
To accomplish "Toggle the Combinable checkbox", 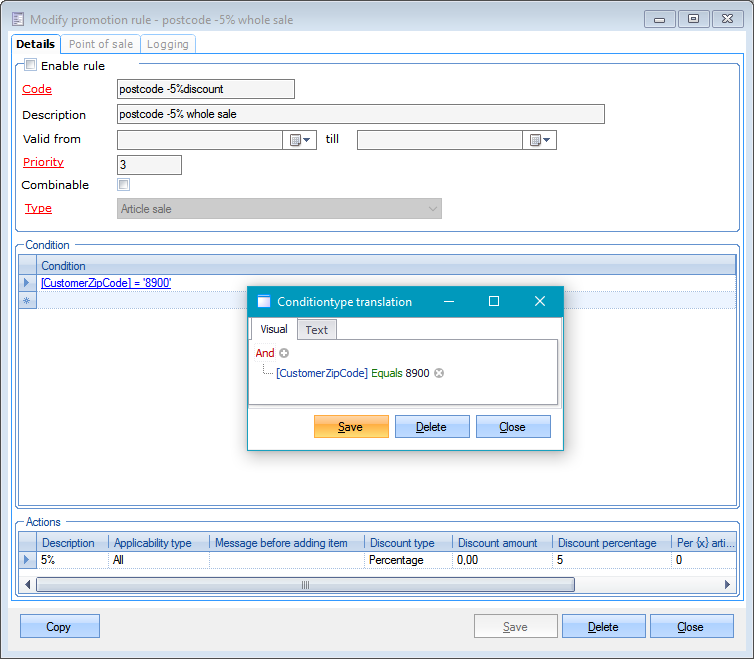I will tap(124, 185).
